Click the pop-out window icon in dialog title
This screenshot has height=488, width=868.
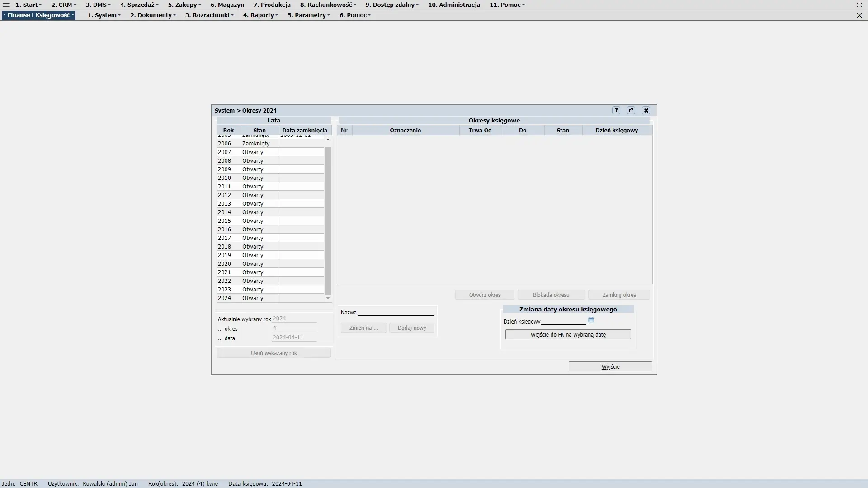click(631, 110)
